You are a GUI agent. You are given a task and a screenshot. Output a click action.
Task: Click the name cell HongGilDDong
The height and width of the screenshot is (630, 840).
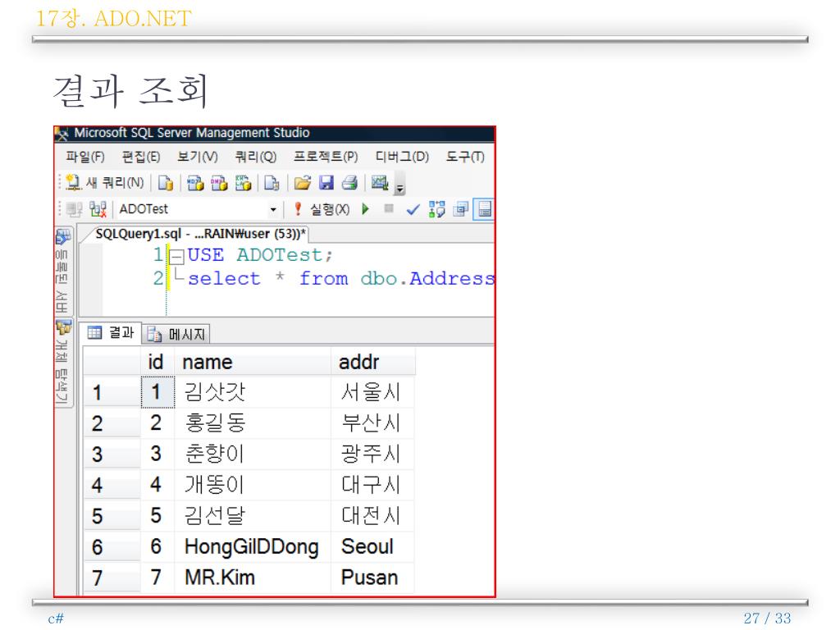(x=253, y=547)
